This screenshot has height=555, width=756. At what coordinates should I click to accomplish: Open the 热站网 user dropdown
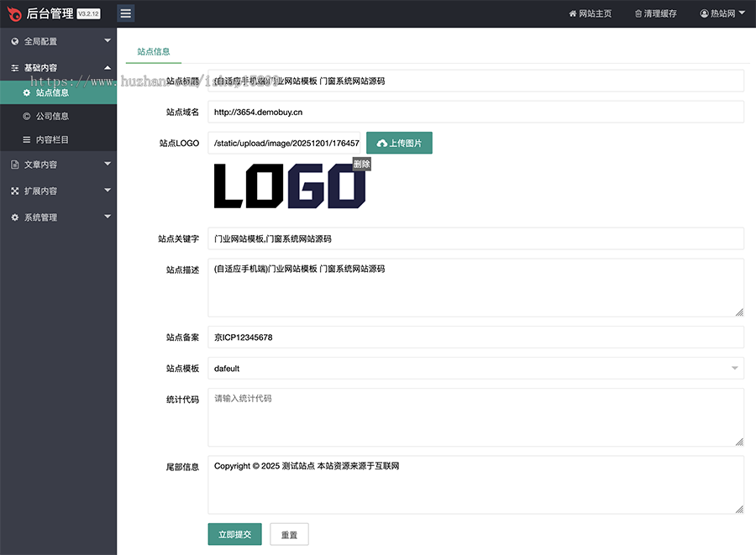point(722,14)
